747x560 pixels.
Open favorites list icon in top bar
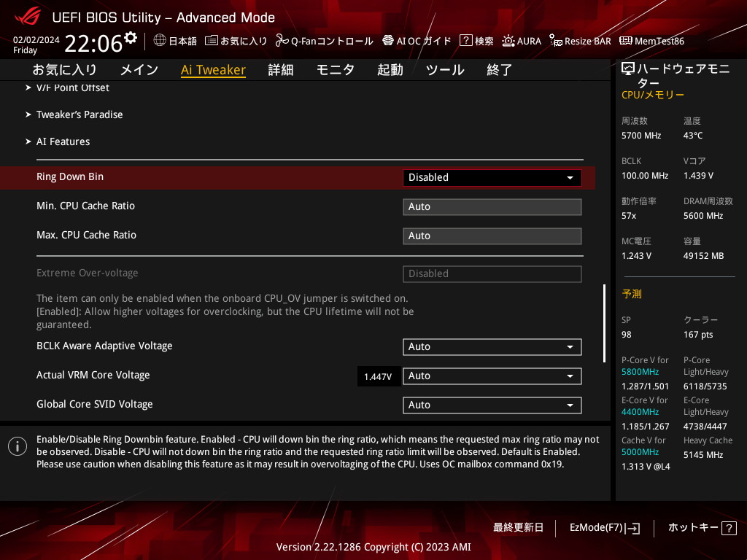211,41
